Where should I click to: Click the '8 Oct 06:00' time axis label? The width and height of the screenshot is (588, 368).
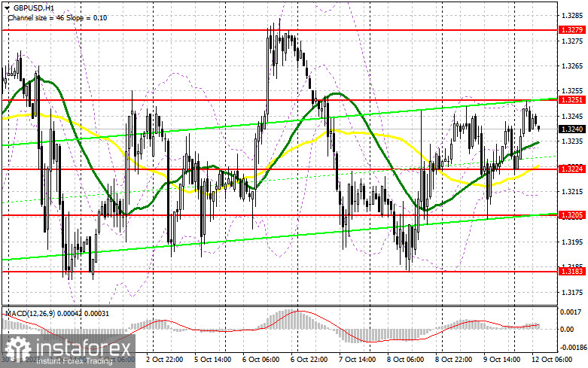[405, 360]
